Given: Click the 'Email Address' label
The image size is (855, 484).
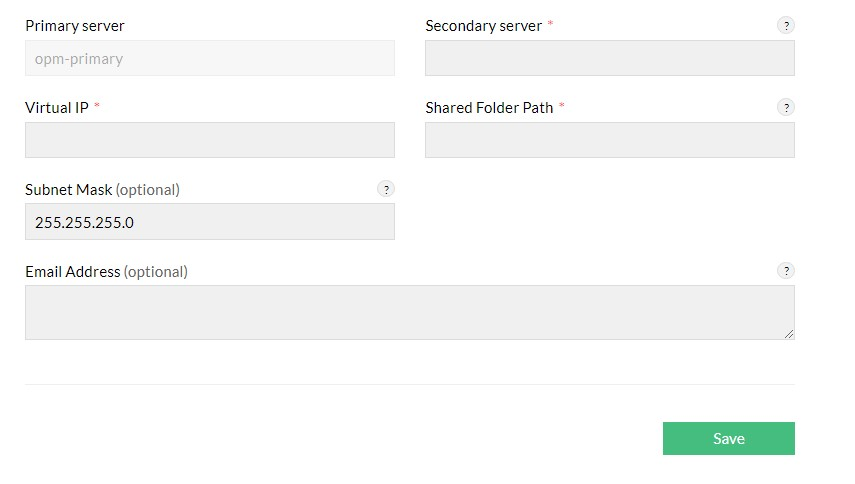Looking at the screenshot, I should (x=72, y=272).
